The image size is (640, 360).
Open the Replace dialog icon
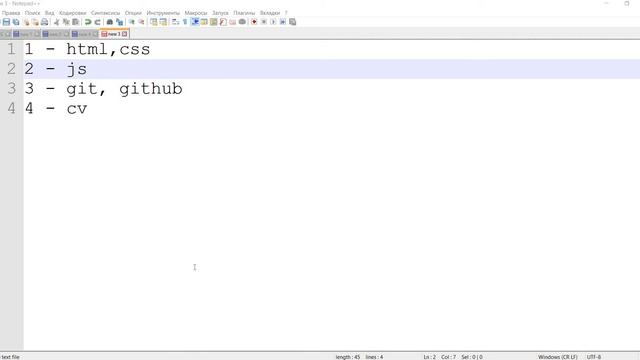pos(119,22)
